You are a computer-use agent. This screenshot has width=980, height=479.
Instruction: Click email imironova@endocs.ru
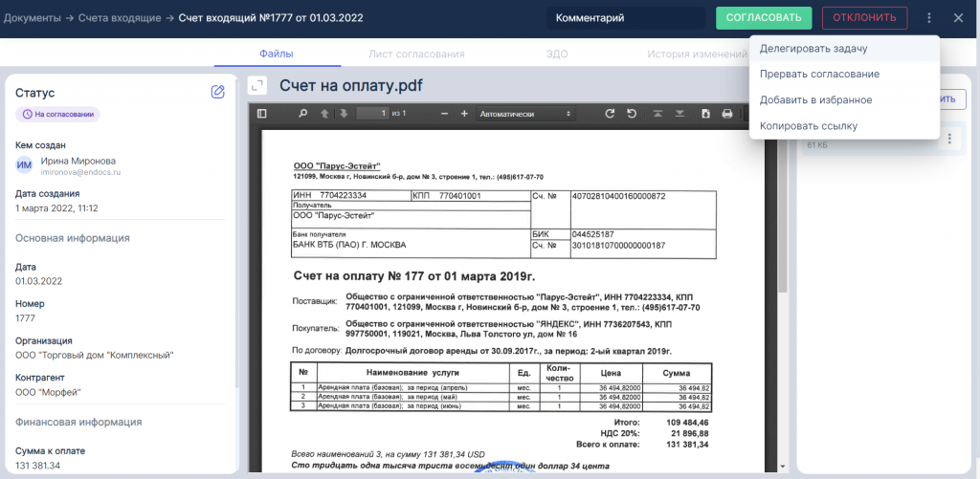tap(80, 172)
